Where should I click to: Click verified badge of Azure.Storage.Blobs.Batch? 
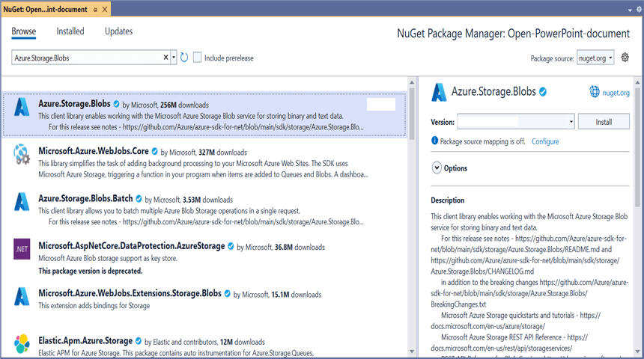point(139,199)
